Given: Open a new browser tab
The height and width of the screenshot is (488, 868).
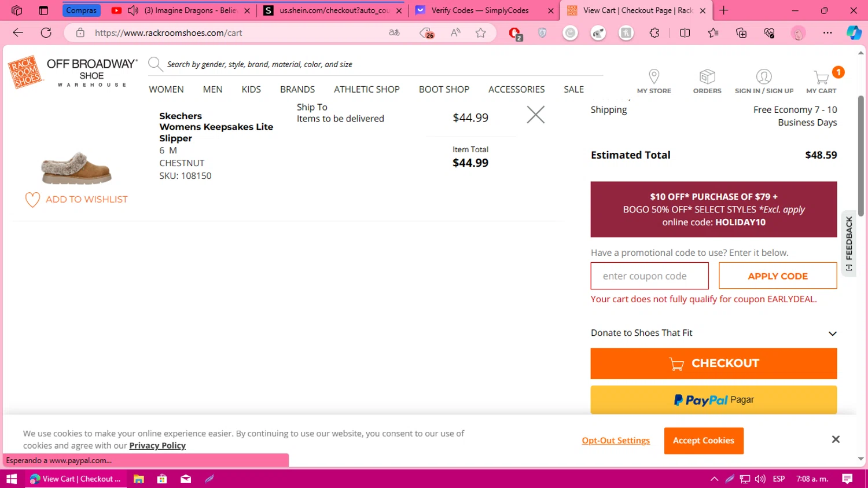Looking at the screenshot, I should point(723,10).
